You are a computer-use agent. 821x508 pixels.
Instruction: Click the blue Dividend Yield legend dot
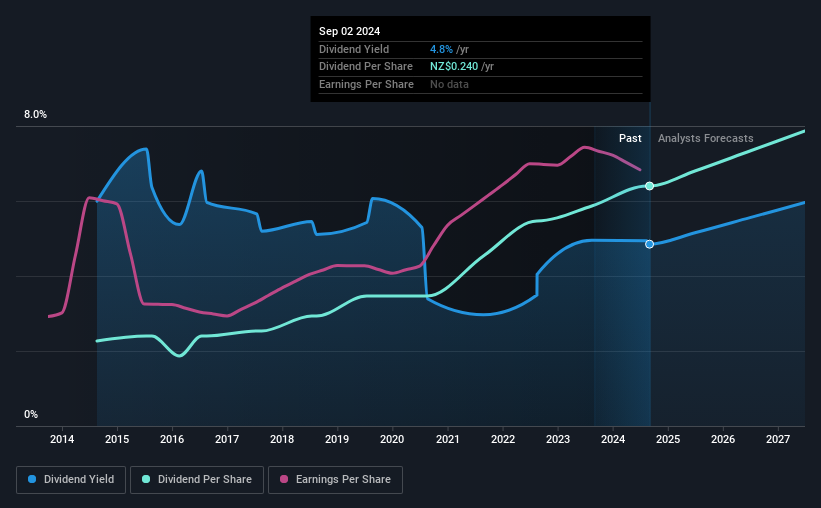pos(32,479)
